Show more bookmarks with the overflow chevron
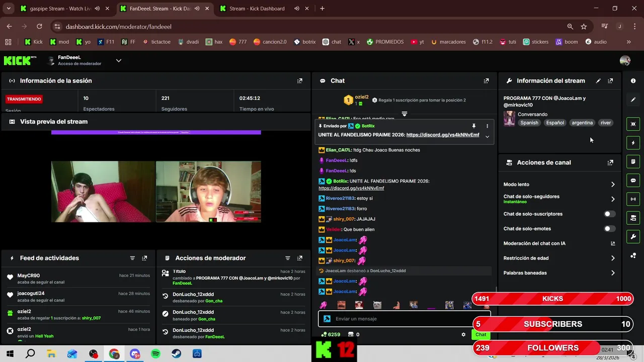This screenshot has width=644, height=362. click(x=628, y=42)
